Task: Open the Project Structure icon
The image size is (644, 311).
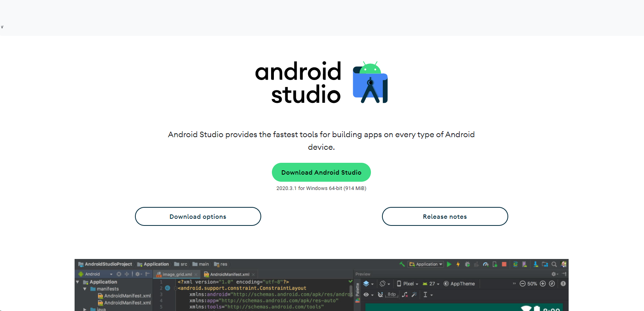Action: coord(545,264)
